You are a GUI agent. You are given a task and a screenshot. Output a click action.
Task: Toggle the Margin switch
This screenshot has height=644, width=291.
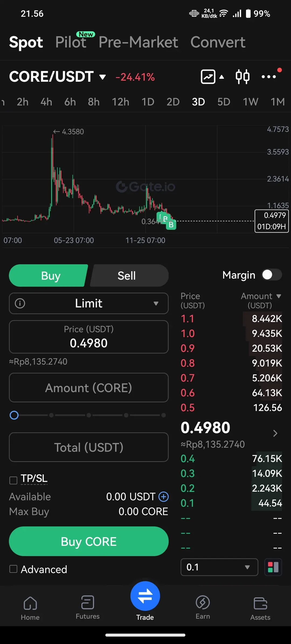click(x=272, y=275)
